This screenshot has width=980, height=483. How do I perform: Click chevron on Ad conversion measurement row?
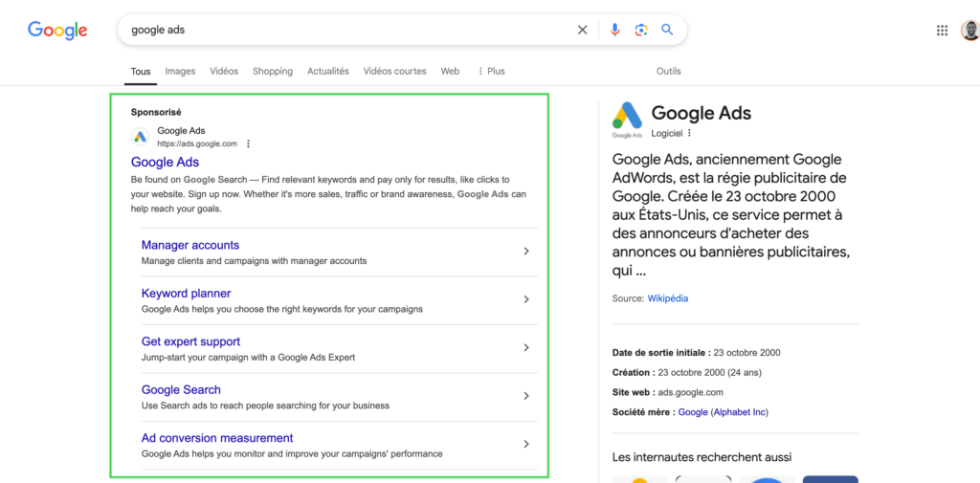[526, 444]
